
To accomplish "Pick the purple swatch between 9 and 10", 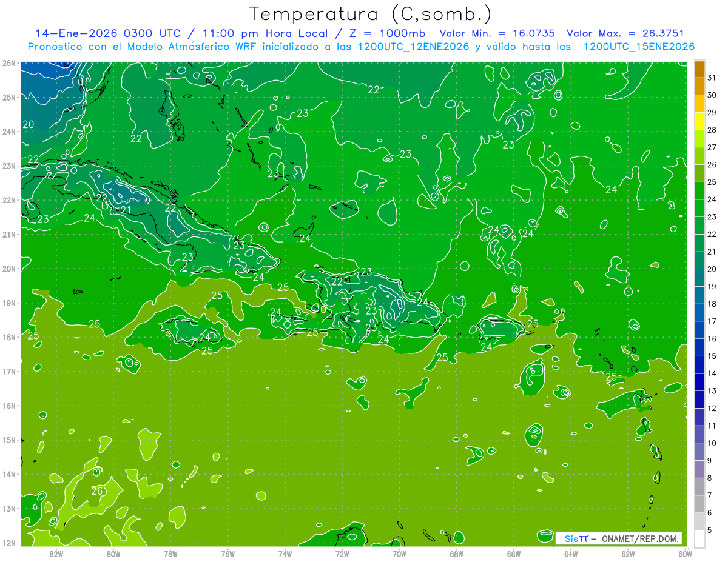I will click(x=700, y=452).
